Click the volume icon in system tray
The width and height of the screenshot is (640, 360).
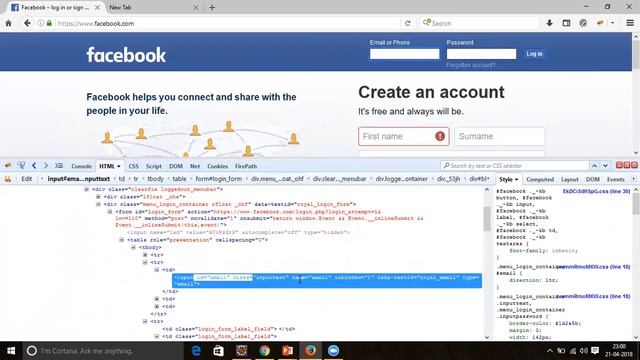(584, 351)
